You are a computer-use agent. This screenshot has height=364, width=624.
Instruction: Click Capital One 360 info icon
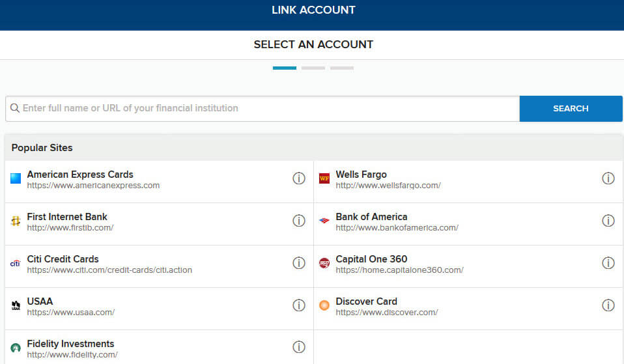[608, 263]
